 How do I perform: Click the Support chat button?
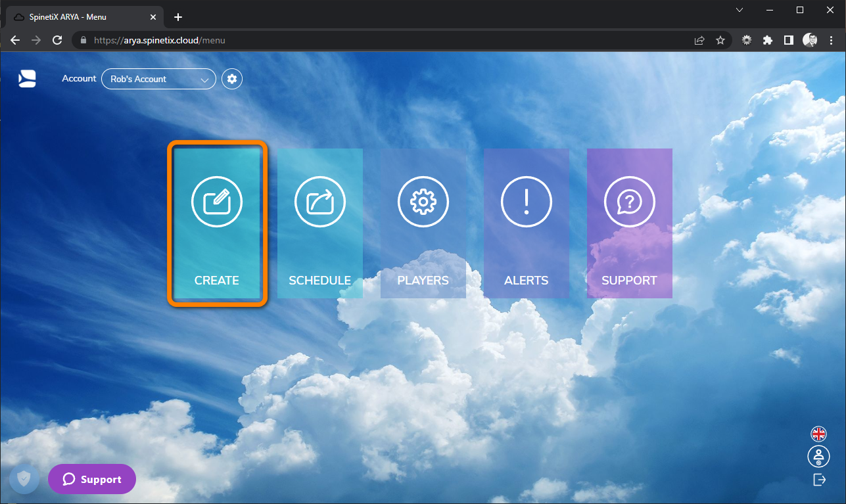coord(91,479)
